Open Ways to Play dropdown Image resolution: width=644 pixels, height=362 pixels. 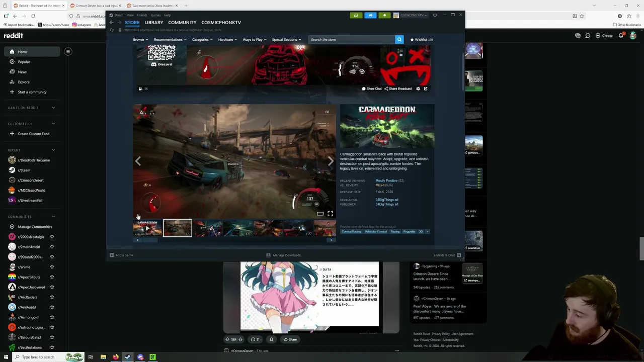255,39
